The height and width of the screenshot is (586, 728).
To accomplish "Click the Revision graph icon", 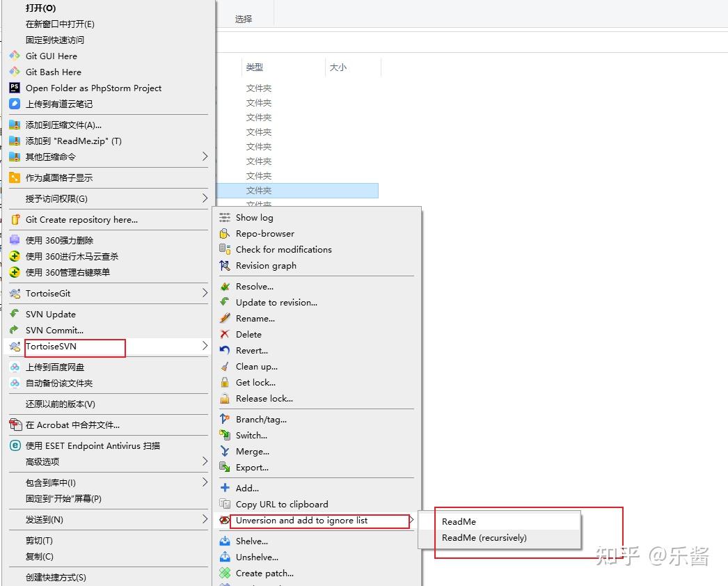I will coord(225,265).
